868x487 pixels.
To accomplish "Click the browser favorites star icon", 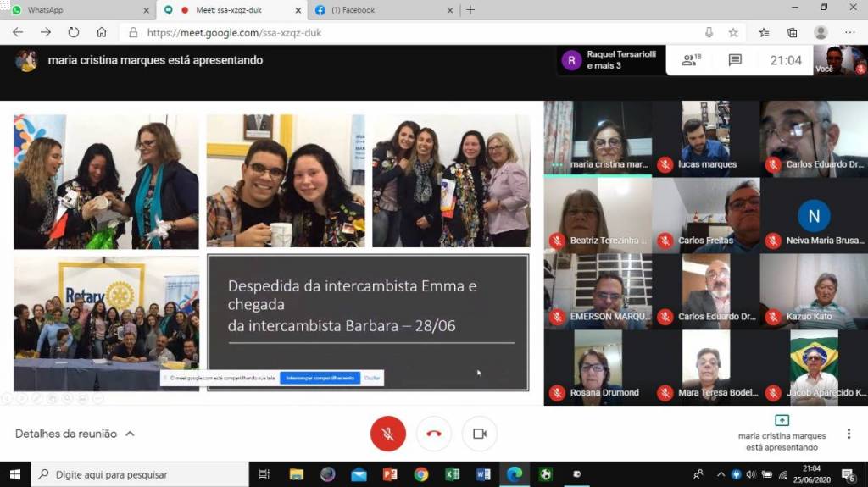I will pyautogui.click(x=733, y=32).
